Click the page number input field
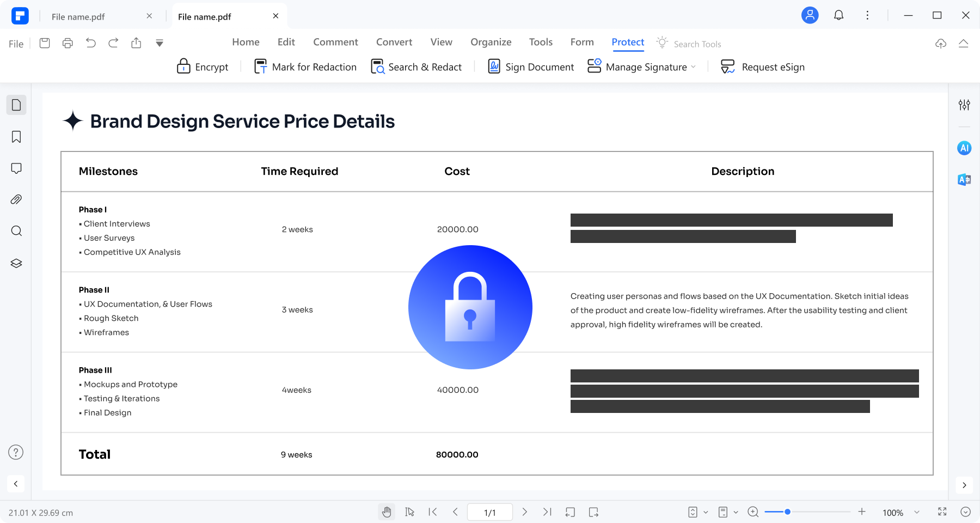 [x=490, y=512]
